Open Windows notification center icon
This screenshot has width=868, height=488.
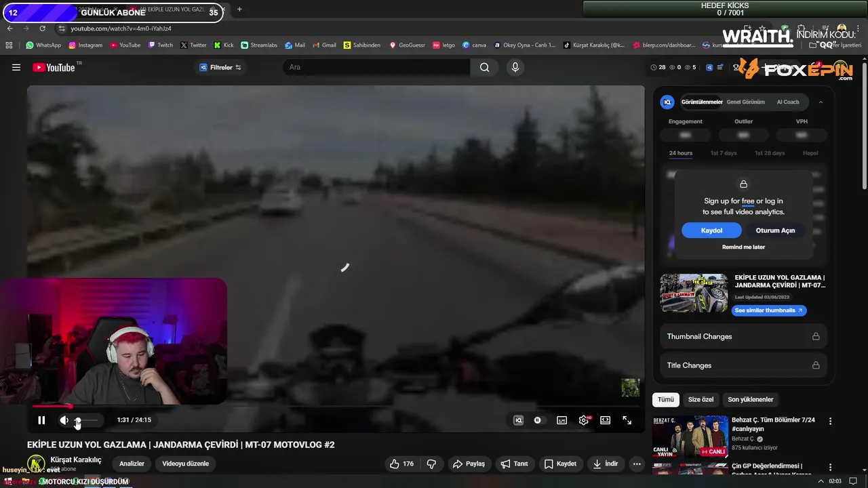(x=854, y=481)
